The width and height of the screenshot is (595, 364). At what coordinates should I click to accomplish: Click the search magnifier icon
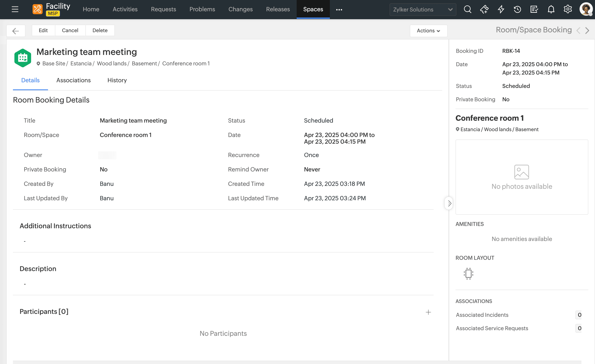pyautogui.click(x=467, y=9)
